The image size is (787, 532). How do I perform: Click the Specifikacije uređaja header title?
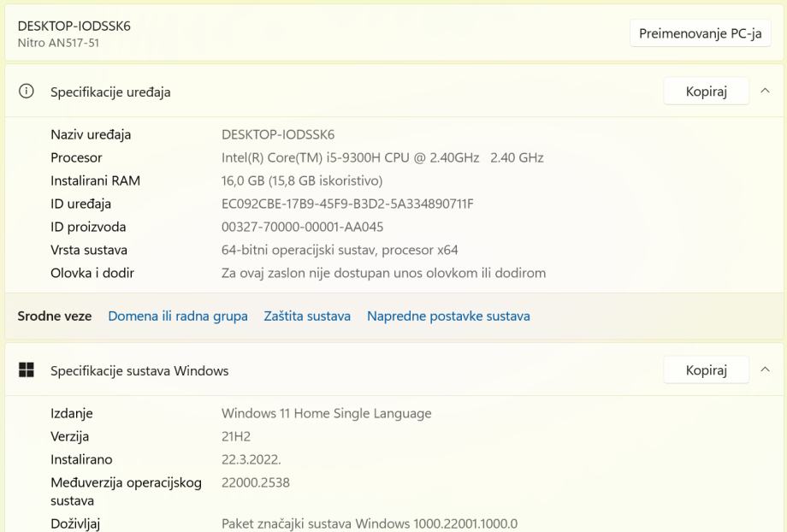(x=110, y=92)
